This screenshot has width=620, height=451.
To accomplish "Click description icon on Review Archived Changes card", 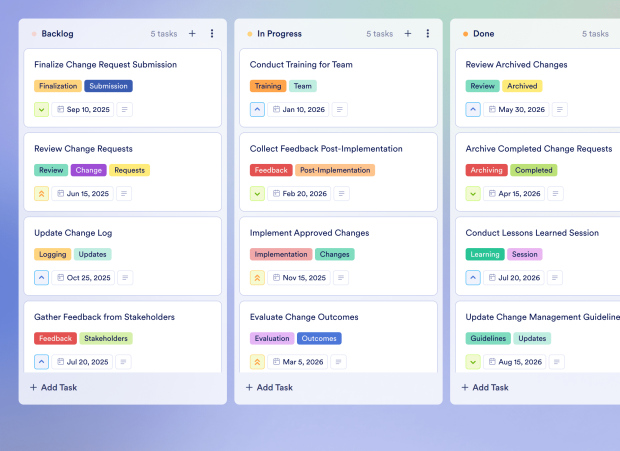I will (x=557, y=109).
